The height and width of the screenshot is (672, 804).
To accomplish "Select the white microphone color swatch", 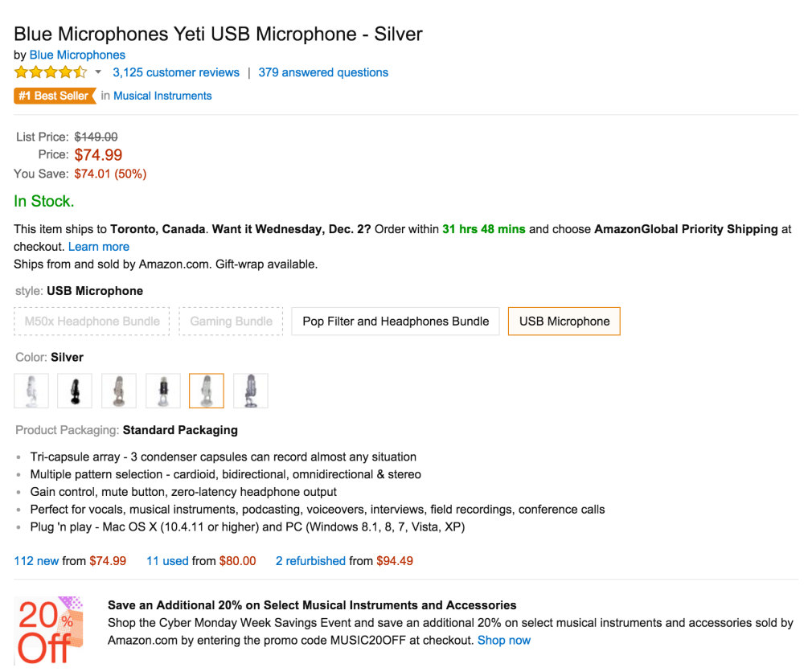I will pyautogui.click(x=31, y=391).
